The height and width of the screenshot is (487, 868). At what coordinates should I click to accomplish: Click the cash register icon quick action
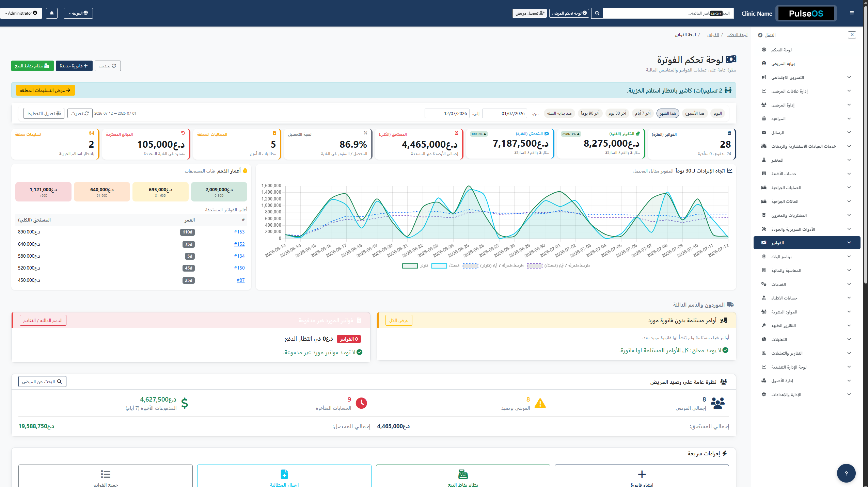coord(463,474)
